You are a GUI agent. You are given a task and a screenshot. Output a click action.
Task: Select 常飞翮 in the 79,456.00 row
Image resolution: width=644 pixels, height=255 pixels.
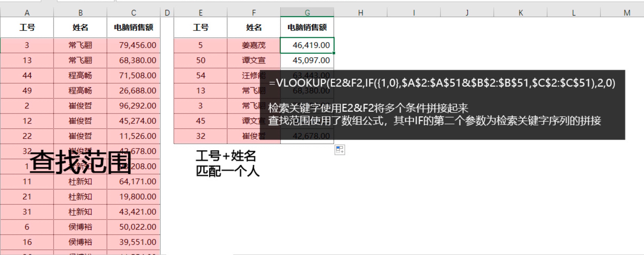click(x=80, y=45)
